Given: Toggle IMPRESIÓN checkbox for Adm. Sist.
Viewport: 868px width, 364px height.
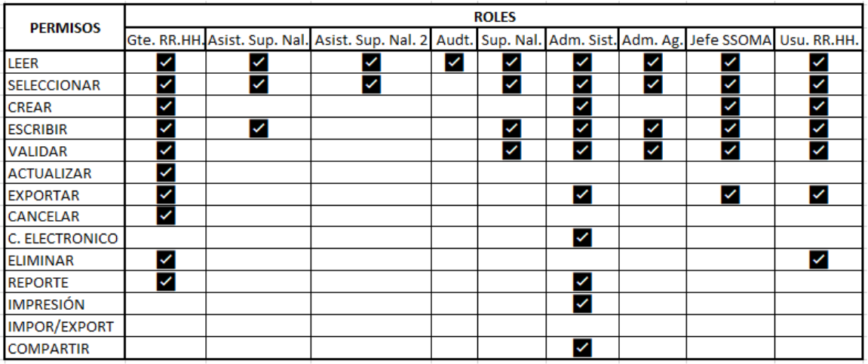Looking at the screenshot, I should click(581, 304).
